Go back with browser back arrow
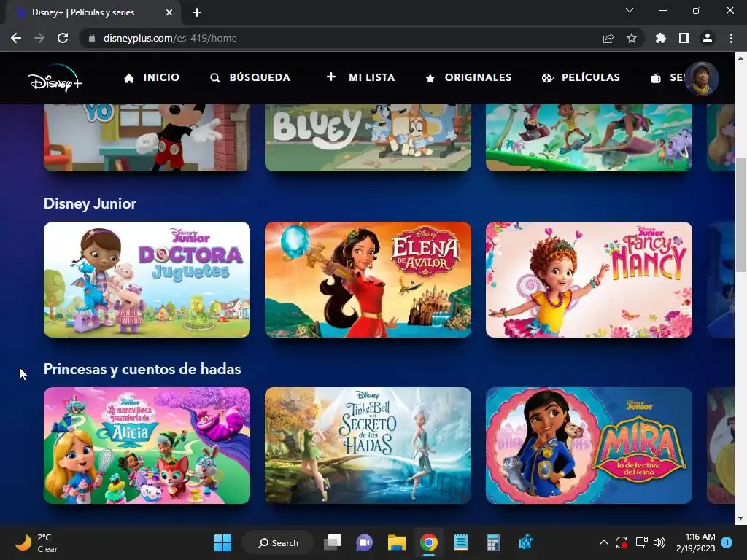The width and height of the screenshot is (747, 560). click(16, 38)
